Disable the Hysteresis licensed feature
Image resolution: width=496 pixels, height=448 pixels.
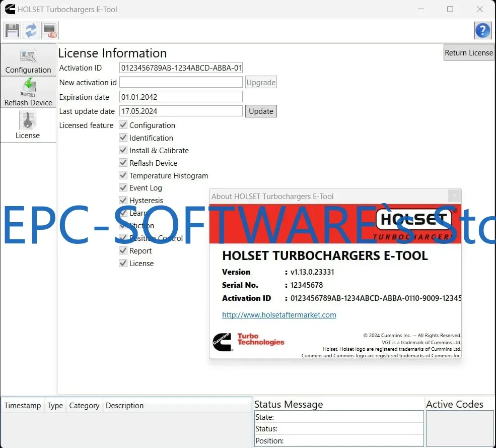coord(122,200)
